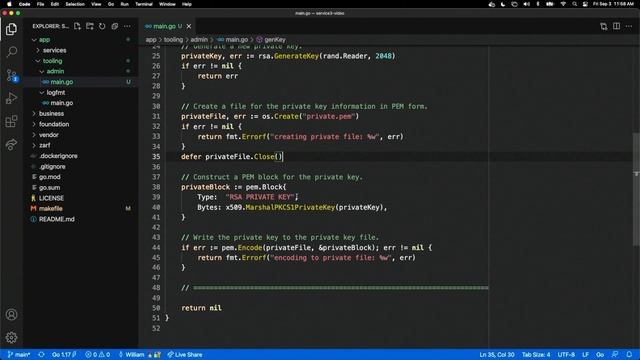Image resolution: width=640 pixels, height=360 pixels.
Task: Open the Explorer view in activity bar
Action: (x=11, y=29)
